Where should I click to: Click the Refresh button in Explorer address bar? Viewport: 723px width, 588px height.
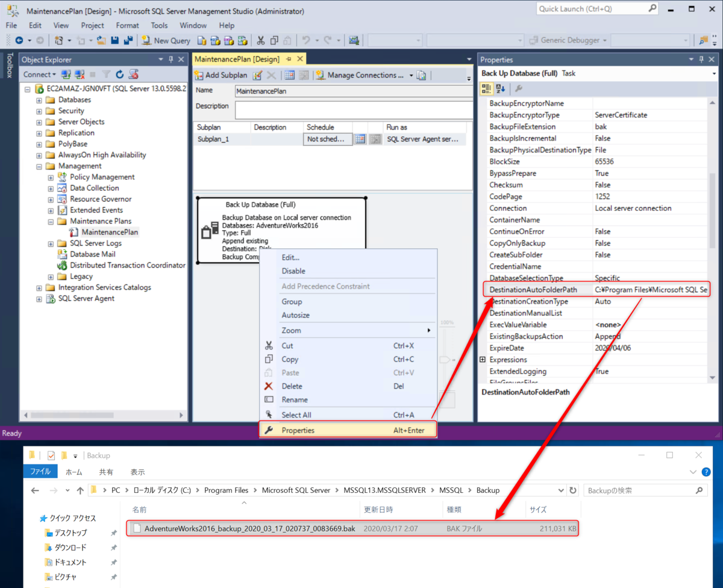573,490
